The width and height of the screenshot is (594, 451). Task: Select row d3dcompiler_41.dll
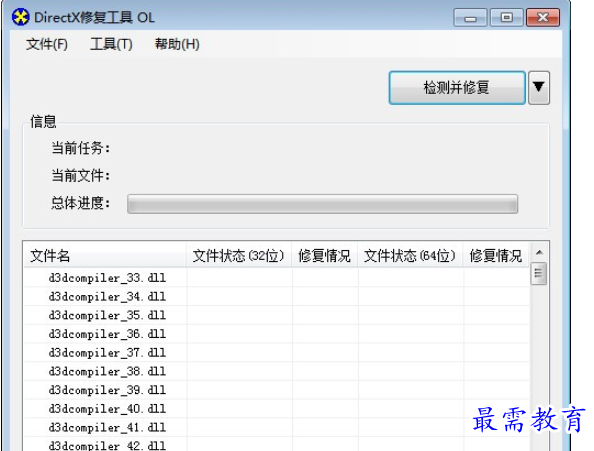[277, 427]
